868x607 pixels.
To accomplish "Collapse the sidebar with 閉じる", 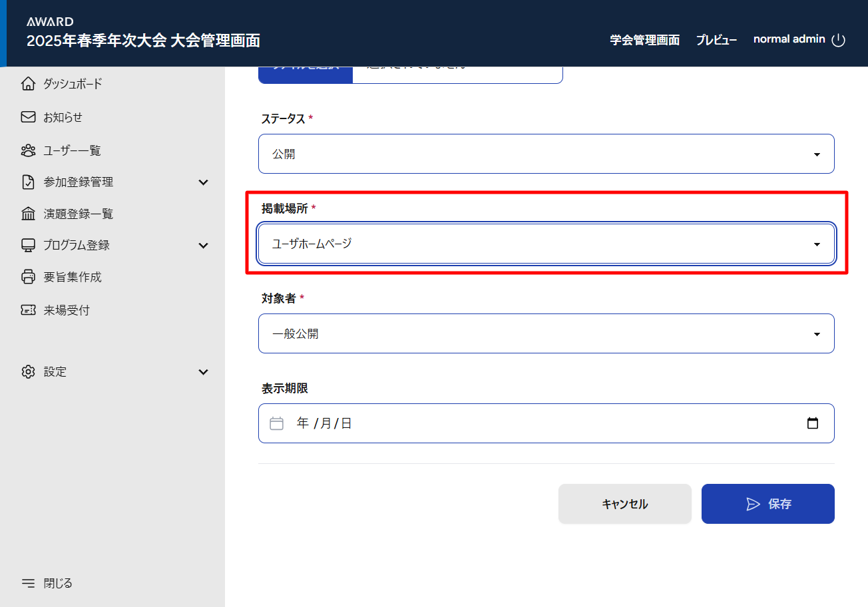I will click(x=47, y=583).
